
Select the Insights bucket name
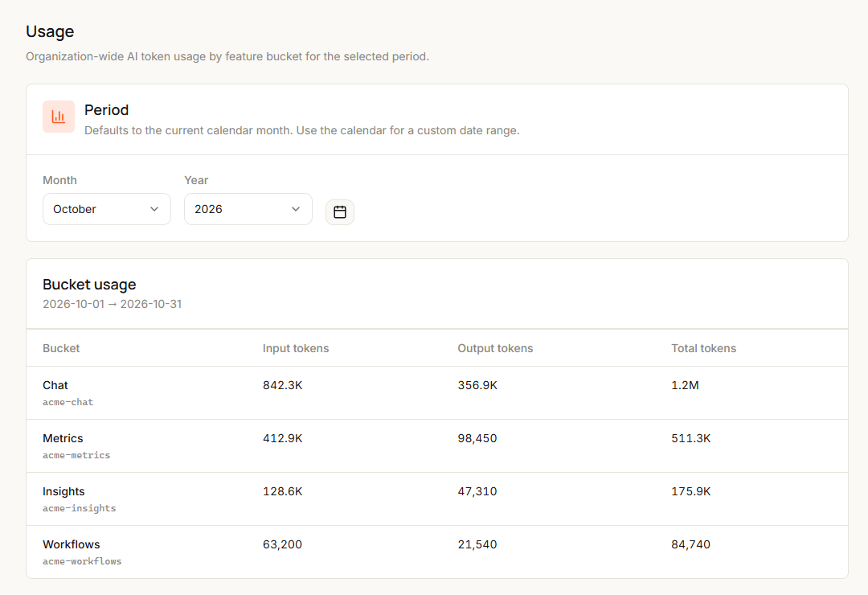pyautogui.click(x=63, y=491)
